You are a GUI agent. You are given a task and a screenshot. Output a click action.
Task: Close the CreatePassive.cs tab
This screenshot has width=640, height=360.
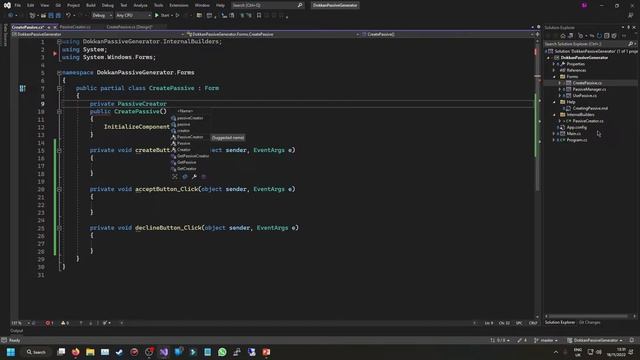pyautogui.click(x=55, y=27)
